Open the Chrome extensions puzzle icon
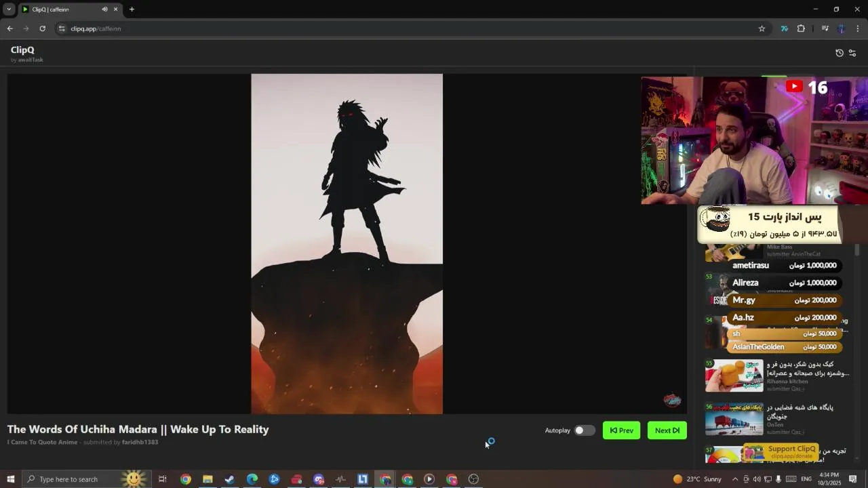 click(801, 28)
